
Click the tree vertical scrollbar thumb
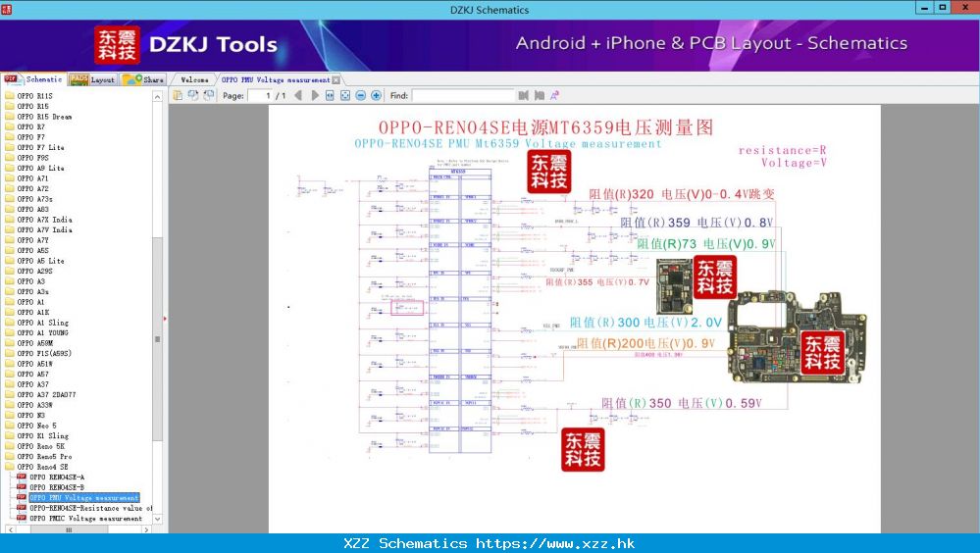point(158,338)
